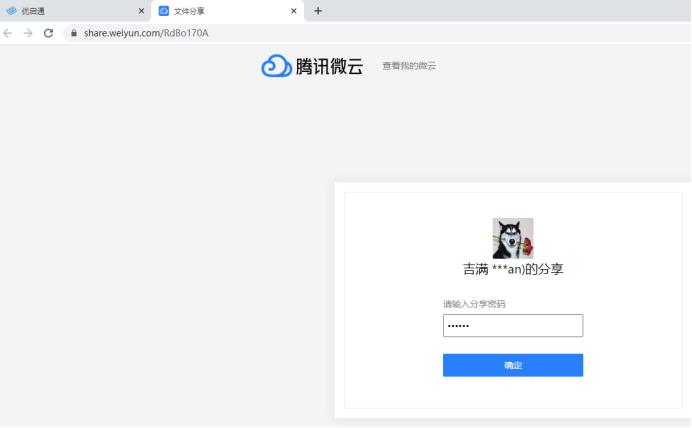692x428 pixels.
Task: Click the 请输入分享密码 label
Action: tap(474, 304)
